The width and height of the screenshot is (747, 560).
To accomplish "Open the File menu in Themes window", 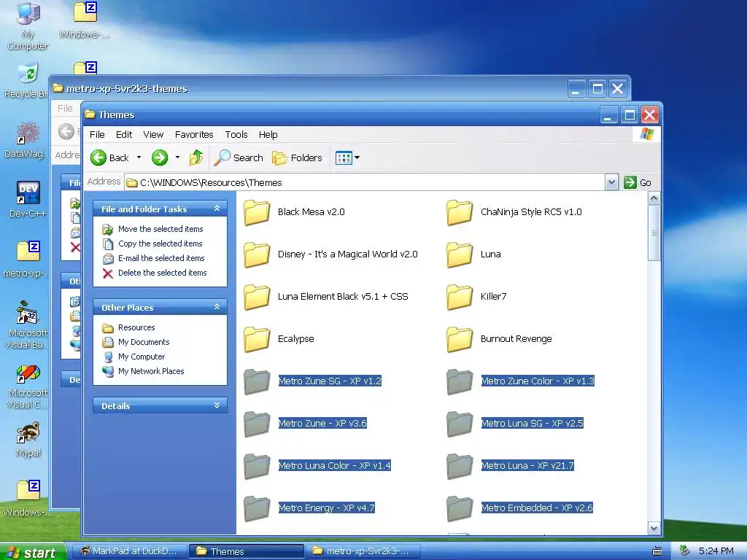I will 97,135.
